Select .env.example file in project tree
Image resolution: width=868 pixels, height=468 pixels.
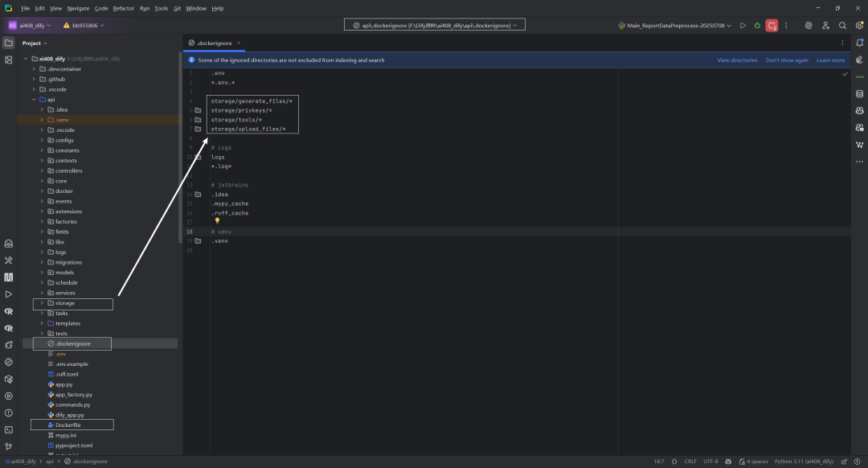(x=72, y=364)
